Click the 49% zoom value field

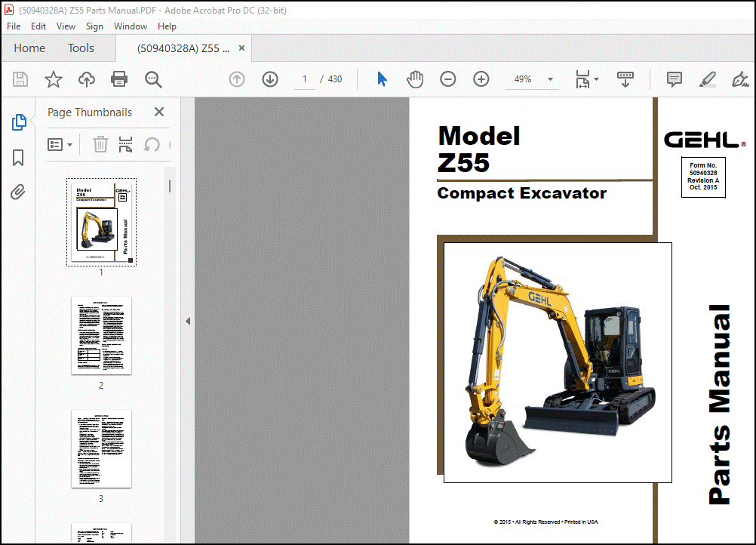(x=523, y=79)
